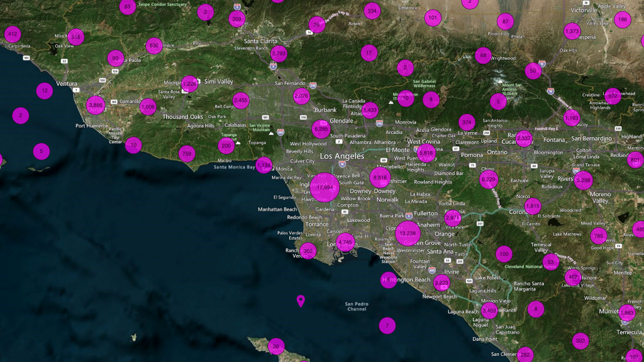Viewport: 644px width, 362px height.
Task: Select the 2,076 cluster near San Fernando
Action: pyautogui.click(x=301, y=96)
